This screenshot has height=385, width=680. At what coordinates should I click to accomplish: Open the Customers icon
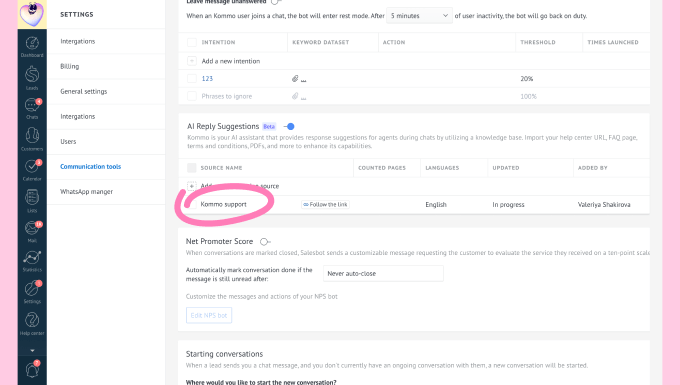[32, 135]
